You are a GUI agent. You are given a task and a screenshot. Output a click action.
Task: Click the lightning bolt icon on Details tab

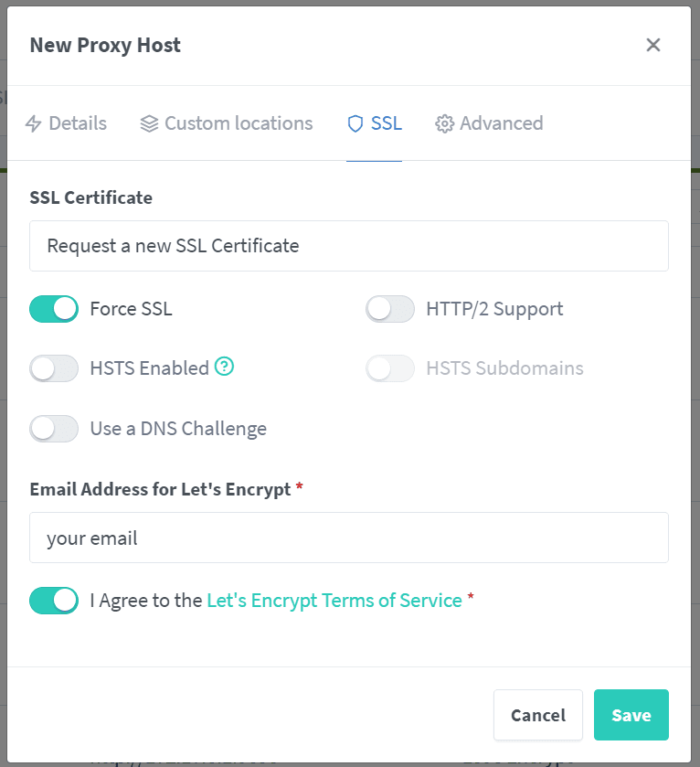coord(34,123)
